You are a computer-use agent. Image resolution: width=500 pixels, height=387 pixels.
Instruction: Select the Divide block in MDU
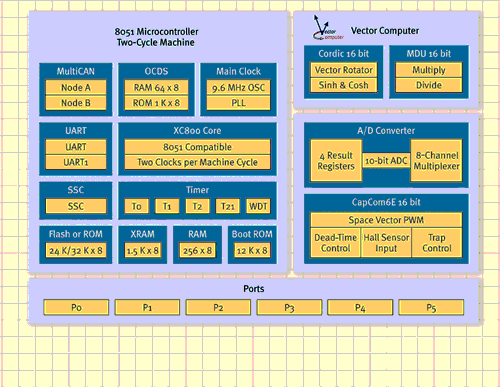click(429, 85)
